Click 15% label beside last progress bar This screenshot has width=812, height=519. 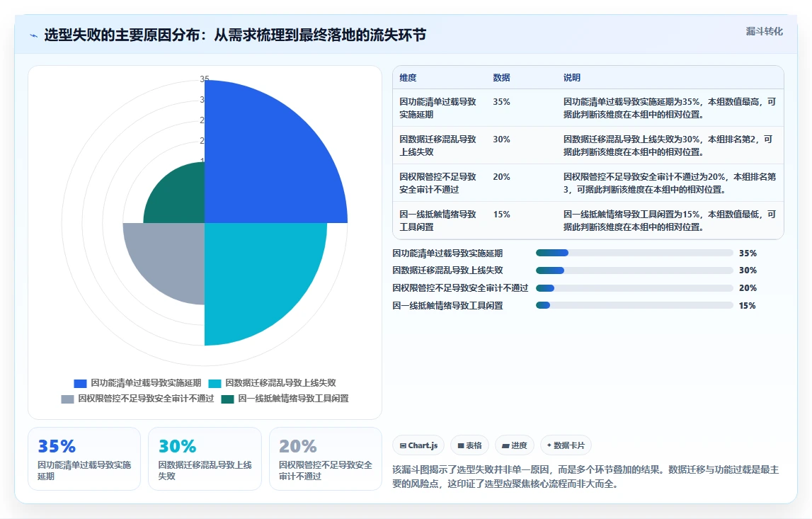pyautogui.click(x=748, y=306)
